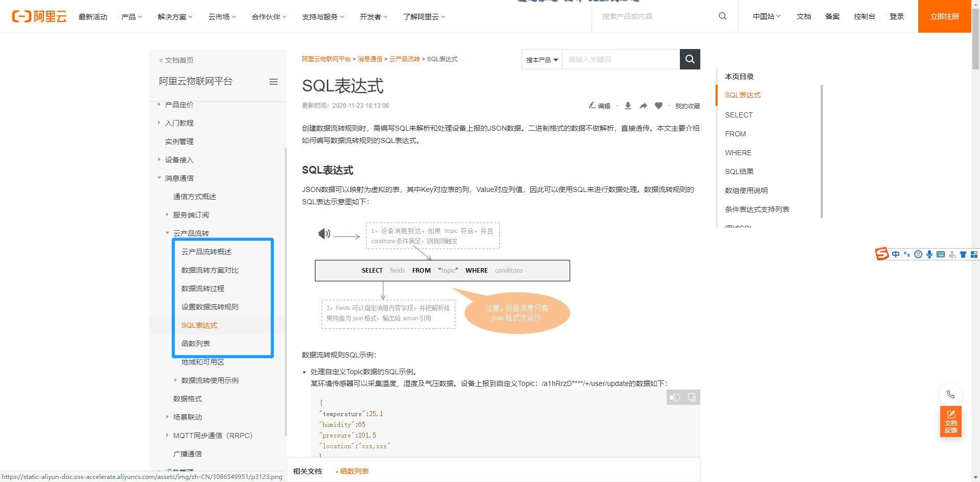Share the article using the share arrow icon
980x482 pixels.
(643, 105)
